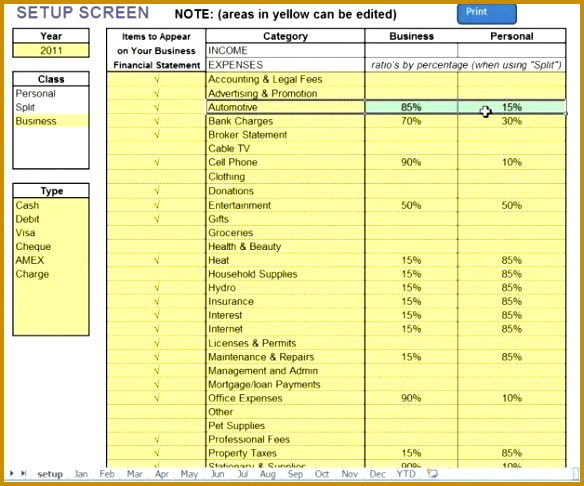Select the EXPENSES header cell
The width and height of the screenshot is (584, 486).
285,65
